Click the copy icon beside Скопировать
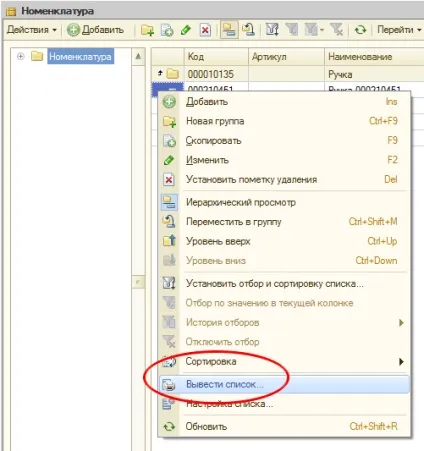Viewport: 424px width, 451px height. (x=169, y=141)
